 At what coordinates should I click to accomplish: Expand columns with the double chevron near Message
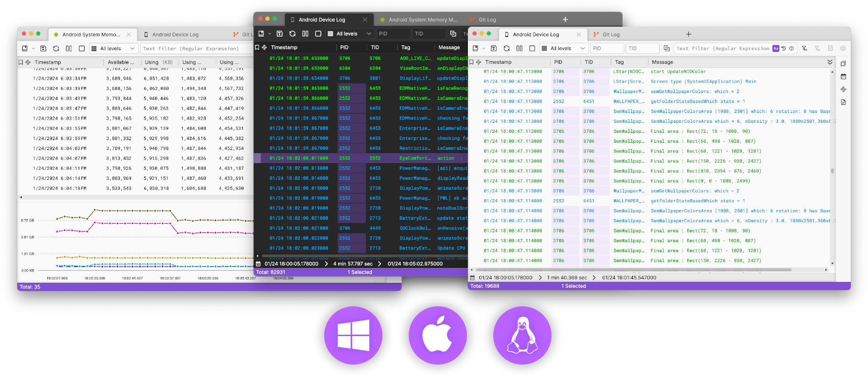coord(830,62)
